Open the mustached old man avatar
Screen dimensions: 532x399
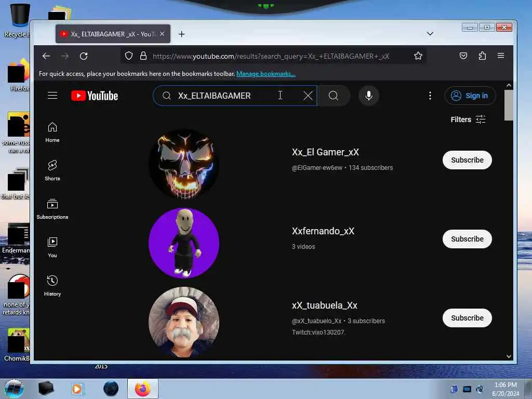184,322
